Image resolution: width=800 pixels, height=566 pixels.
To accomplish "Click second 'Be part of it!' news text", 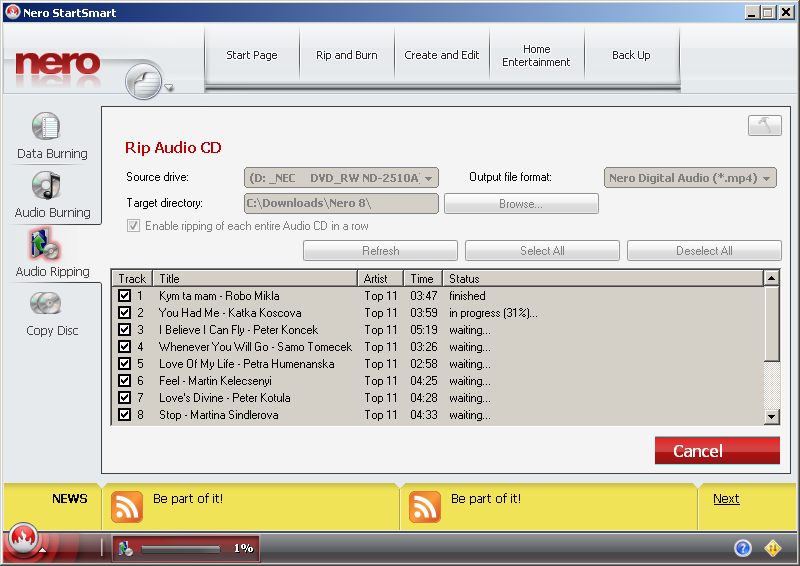I will [x=486, y=499].
